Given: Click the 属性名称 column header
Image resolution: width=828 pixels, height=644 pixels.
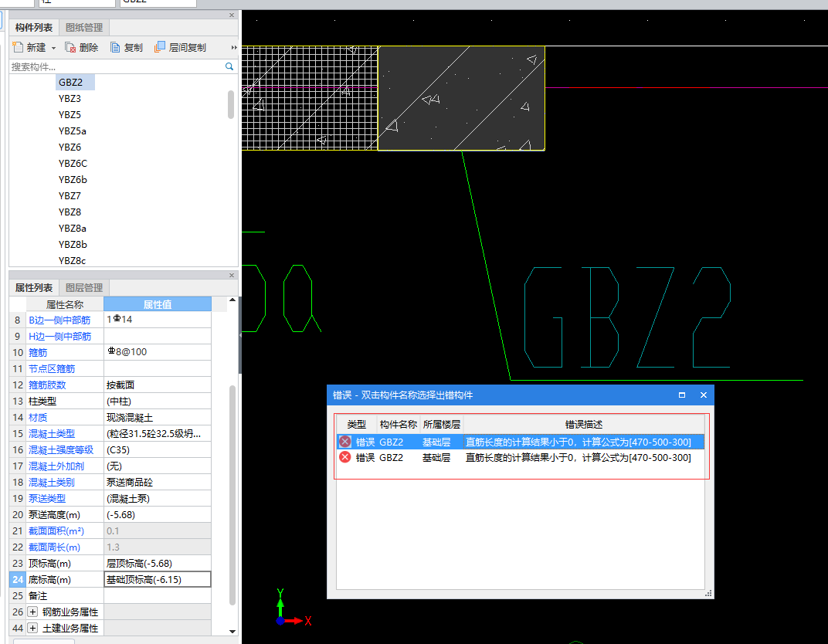Looking at the screenshot, I should [64, 304].
